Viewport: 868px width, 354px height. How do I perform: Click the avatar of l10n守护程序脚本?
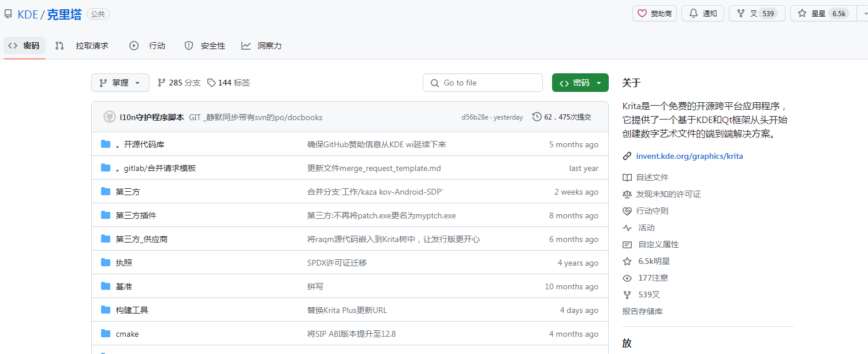110,117
